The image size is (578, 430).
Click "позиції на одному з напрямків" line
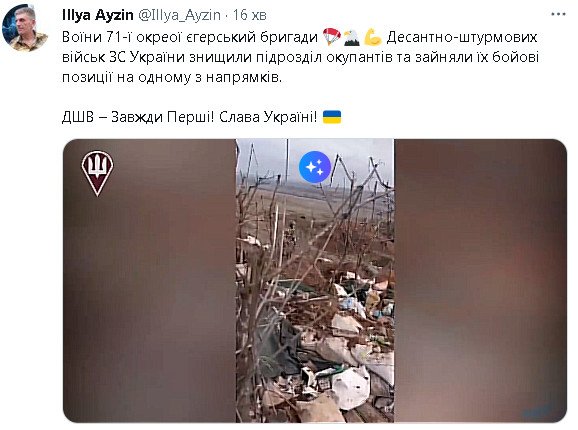tap(172, 77)
